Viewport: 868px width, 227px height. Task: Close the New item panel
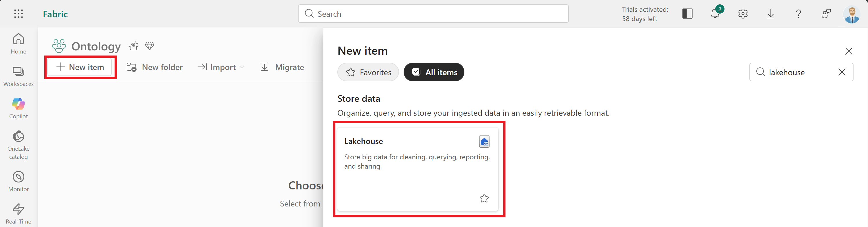(849, 51)
